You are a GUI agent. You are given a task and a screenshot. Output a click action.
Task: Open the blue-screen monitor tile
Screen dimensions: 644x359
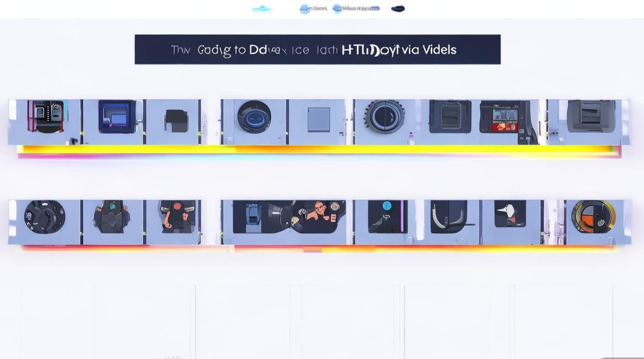116,117
